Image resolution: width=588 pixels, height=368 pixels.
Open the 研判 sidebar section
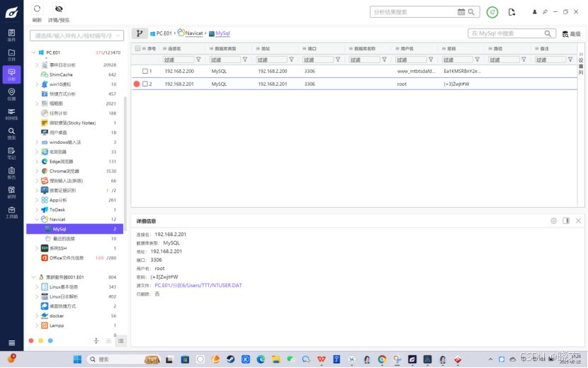(x=11, y=192)
